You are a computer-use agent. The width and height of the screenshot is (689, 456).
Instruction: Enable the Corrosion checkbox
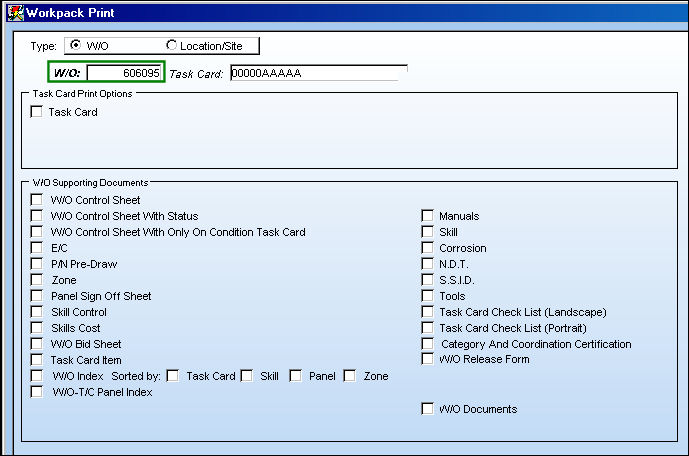coord(427,248)
